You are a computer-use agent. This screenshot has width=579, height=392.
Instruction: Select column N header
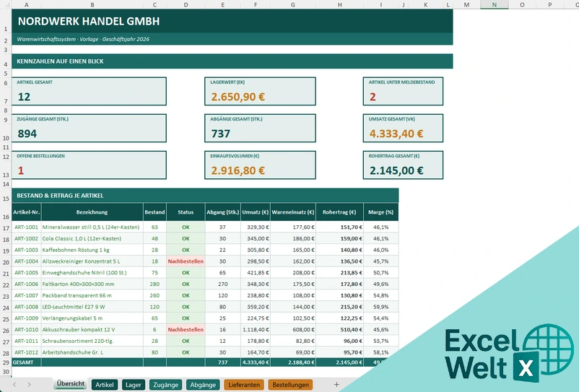(494, 4)
